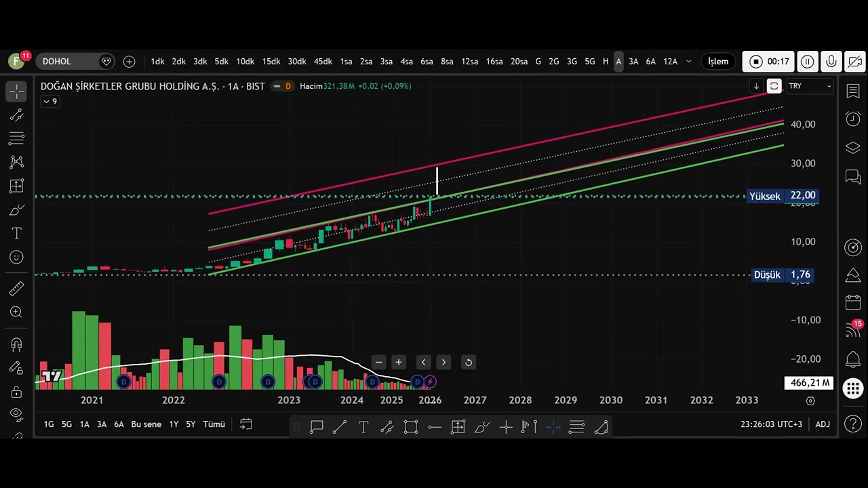The image size is (868, 488).
Task: Open the watchlist panel in right sidebar
Action: (853, 91)
